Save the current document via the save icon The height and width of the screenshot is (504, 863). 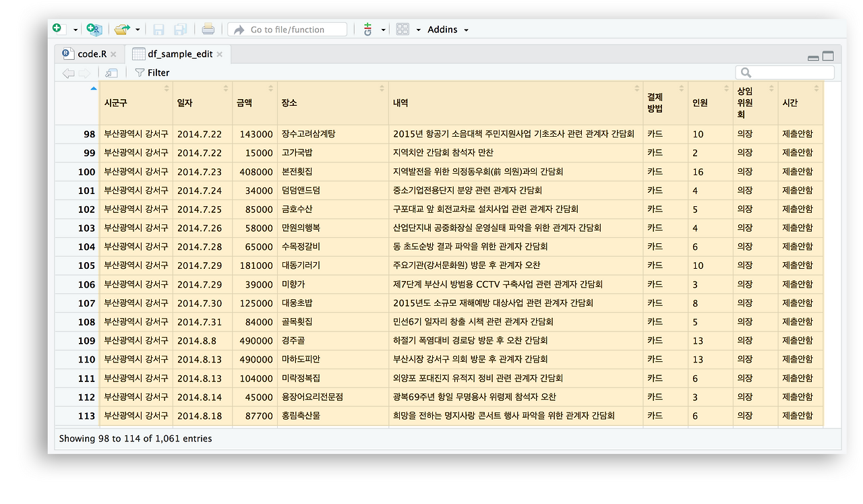(x=158, y=29)
